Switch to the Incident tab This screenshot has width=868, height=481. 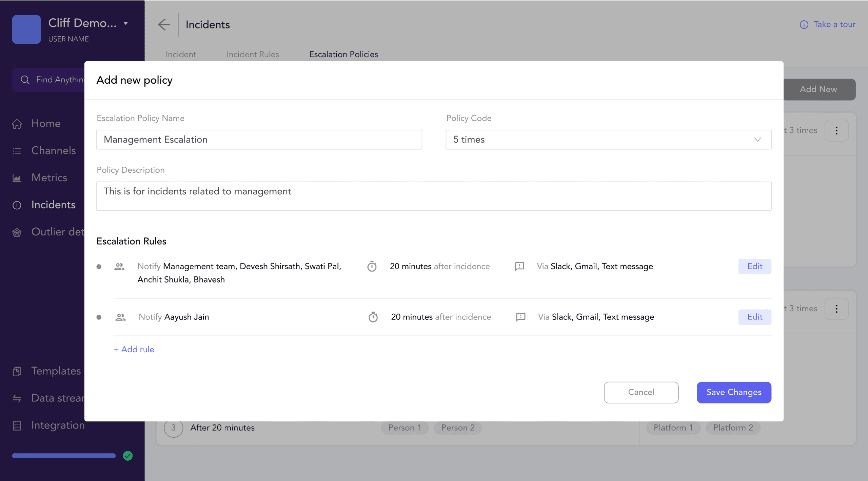click(x=181, y=55)
